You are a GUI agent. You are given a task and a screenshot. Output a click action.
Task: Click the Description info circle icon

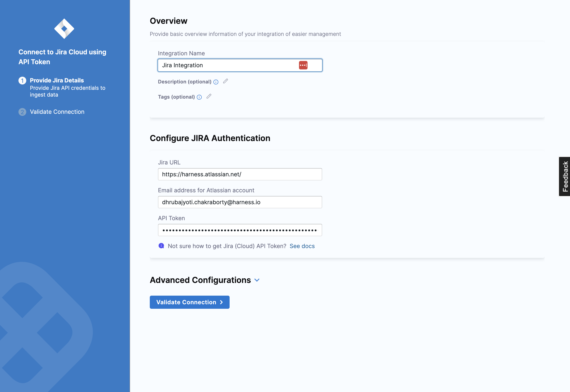pyautogui.click(x=216, y=82)
